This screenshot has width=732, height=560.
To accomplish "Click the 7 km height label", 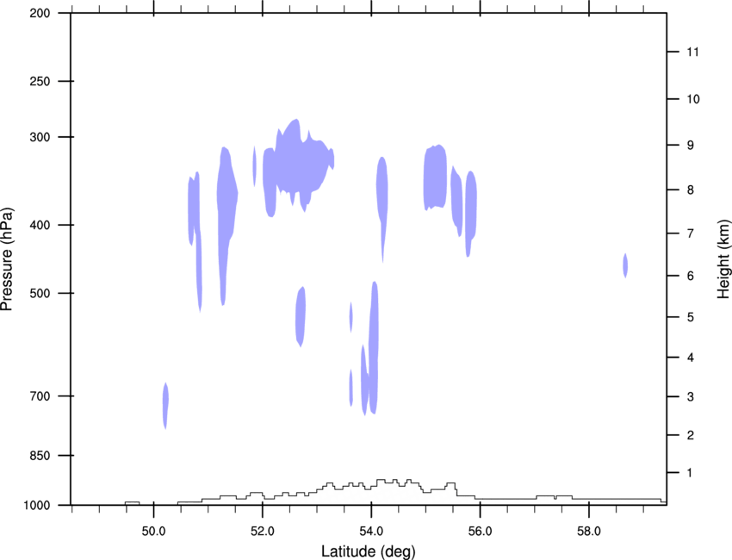I will pyautogui.click(x=691, y=233).
